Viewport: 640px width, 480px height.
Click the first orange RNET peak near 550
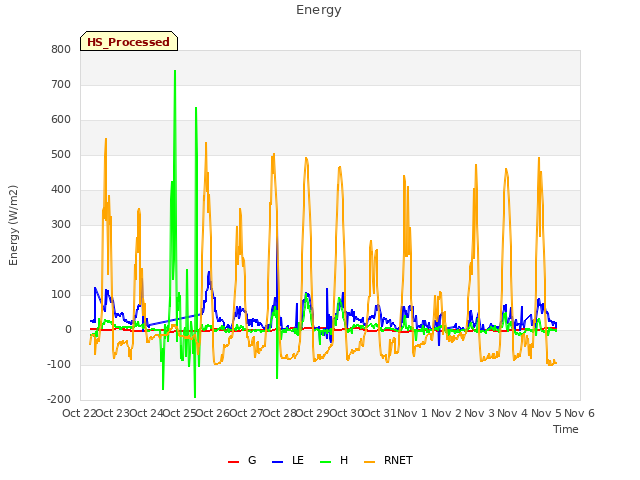point(106,139)
